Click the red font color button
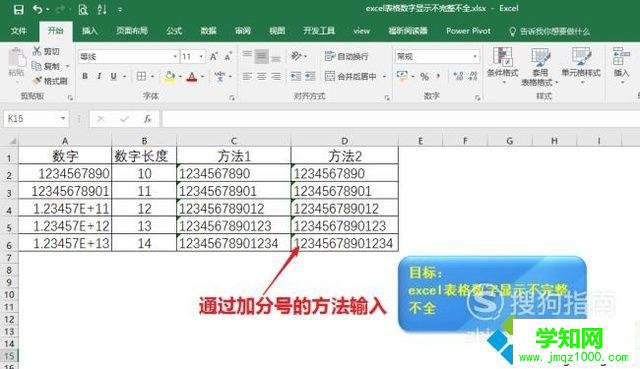This screenshot has width=640, height=369. coord(192,76)
